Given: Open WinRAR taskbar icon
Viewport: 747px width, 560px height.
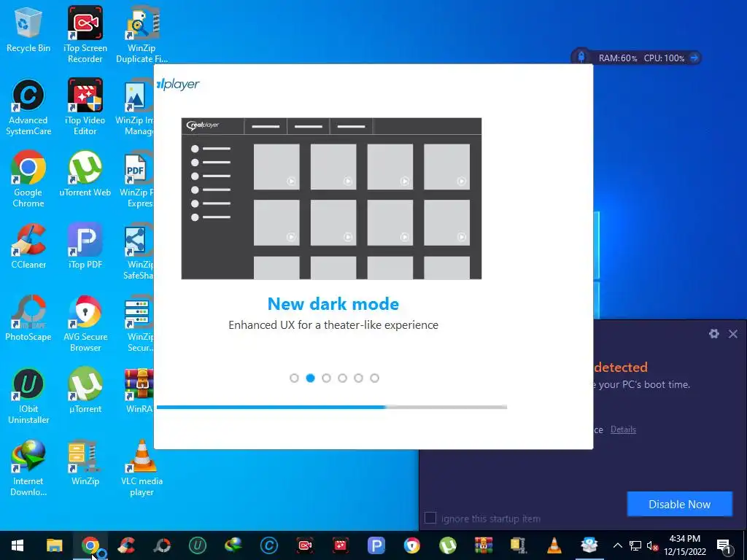Looking at the screenshot, I should 483,545.
